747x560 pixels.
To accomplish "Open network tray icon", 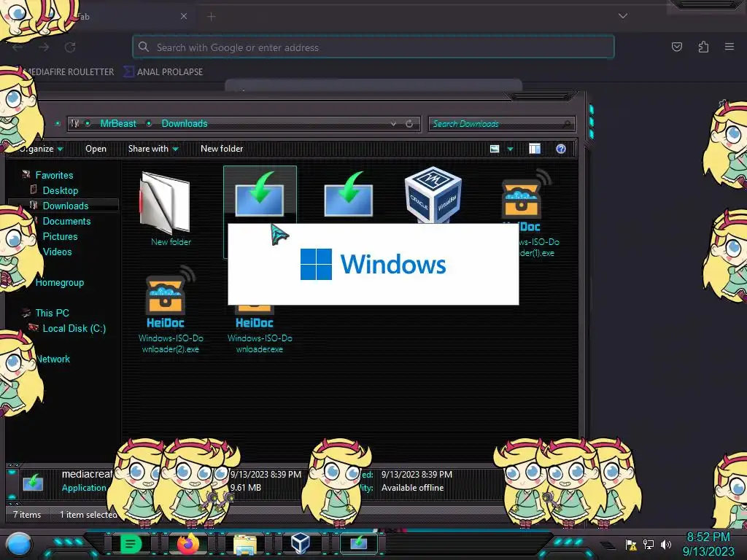I will 649,544.
